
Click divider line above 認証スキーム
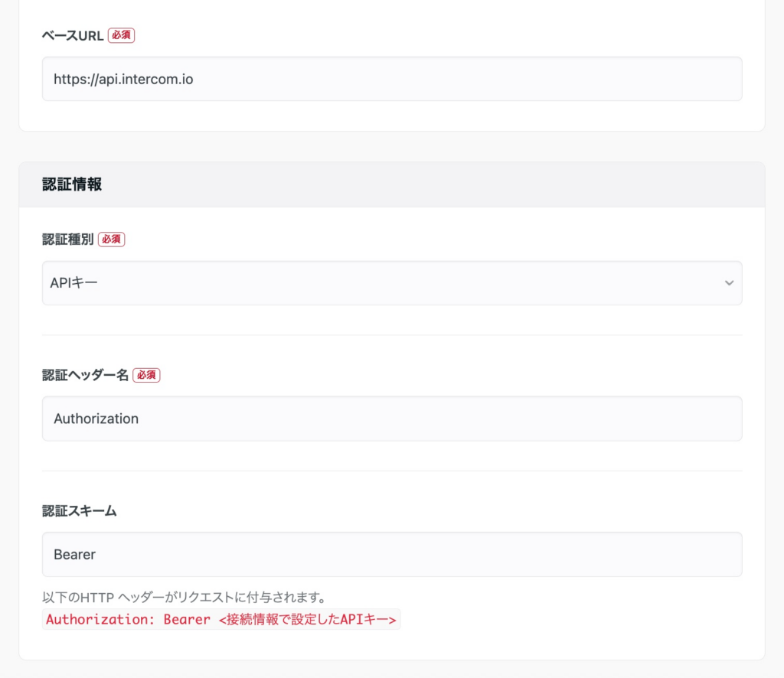(391, 471)
